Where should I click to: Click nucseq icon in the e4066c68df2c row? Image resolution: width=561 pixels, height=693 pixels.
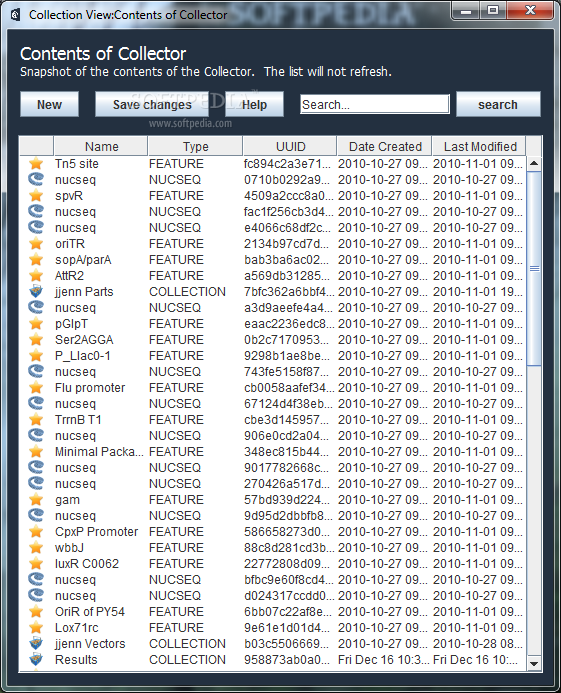36,227
